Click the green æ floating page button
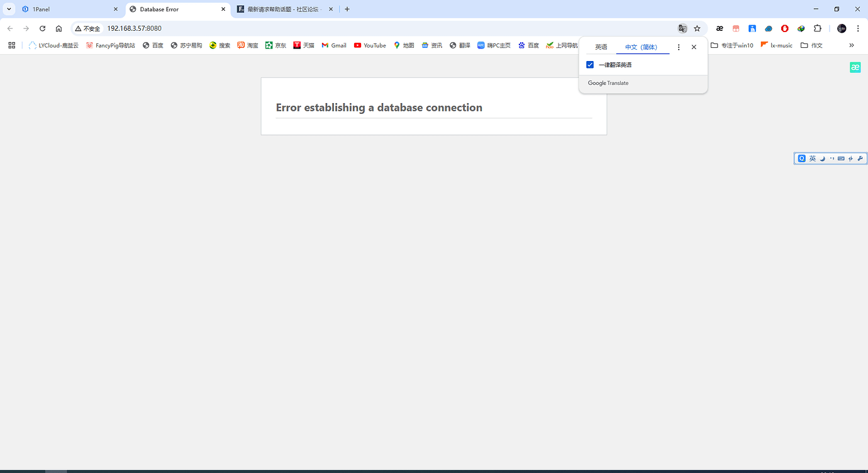Image resolution: width=868 pixels, height=473 pixels. click(855, 67)
